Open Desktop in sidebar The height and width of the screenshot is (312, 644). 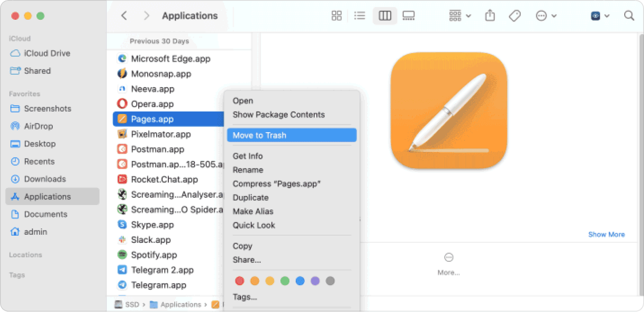[x=33, y=144]
